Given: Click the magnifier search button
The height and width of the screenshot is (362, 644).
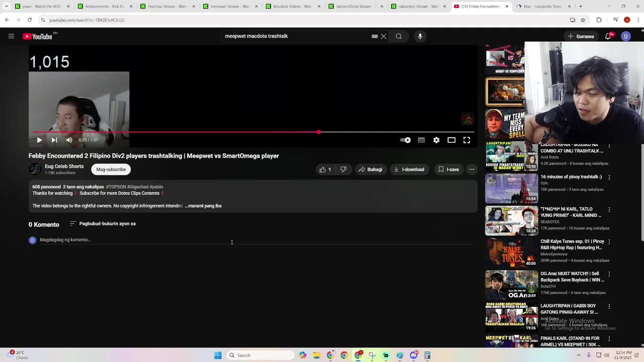Looking at the screenshot, I should point(398,36).
